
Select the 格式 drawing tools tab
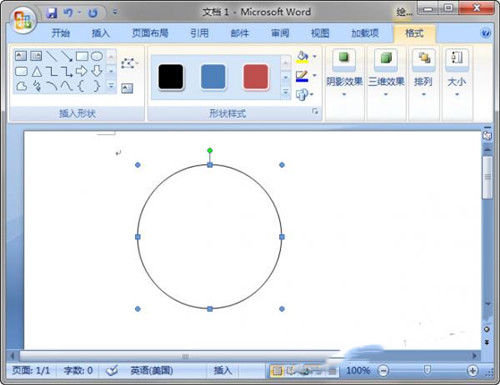414,33
